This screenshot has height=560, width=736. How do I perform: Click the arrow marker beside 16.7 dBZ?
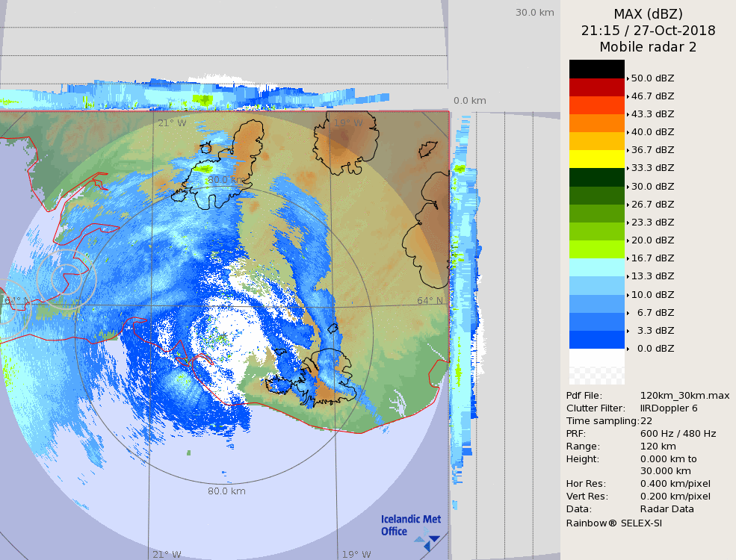click(628, 258)
